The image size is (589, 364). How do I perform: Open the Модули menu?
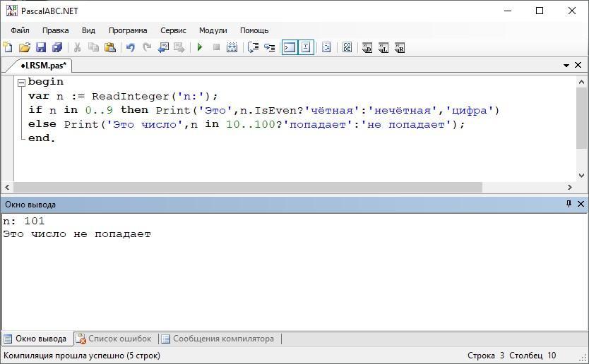pos(213,30)
